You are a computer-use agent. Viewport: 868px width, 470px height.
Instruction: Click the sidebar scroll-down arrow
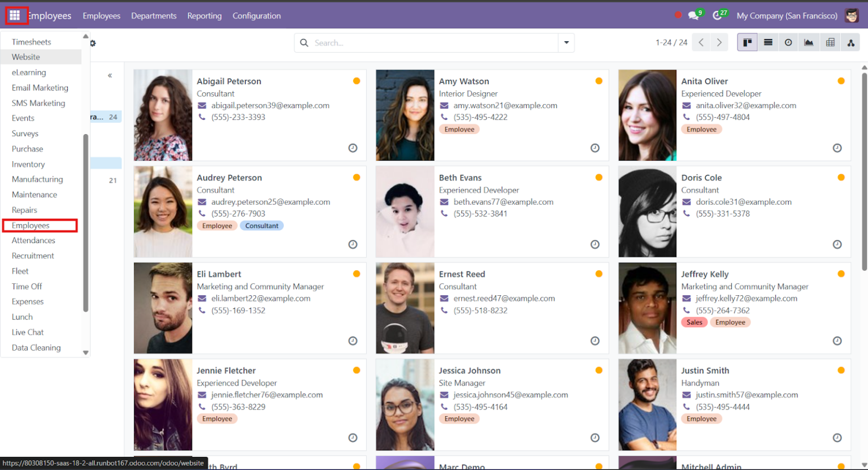(x=85, y=352)
